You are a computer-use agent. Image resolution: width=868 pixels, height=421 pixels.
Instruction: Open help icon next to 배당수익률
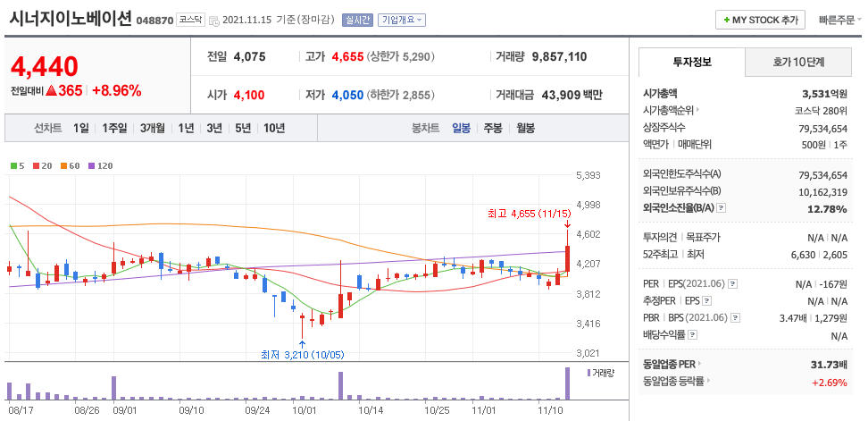[692, 334]
